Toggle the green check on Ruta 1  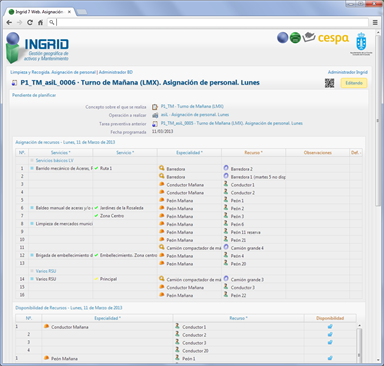(x=97, y=168)
